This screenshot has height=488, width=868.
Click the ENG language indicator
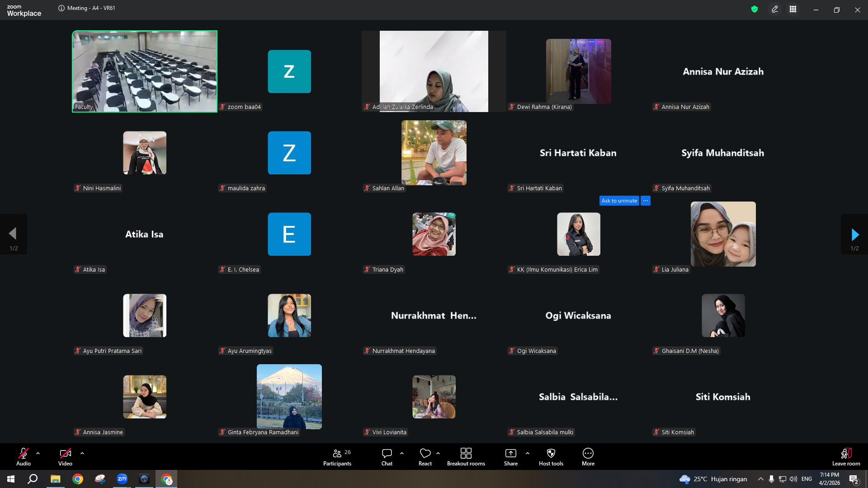point(807,479)
